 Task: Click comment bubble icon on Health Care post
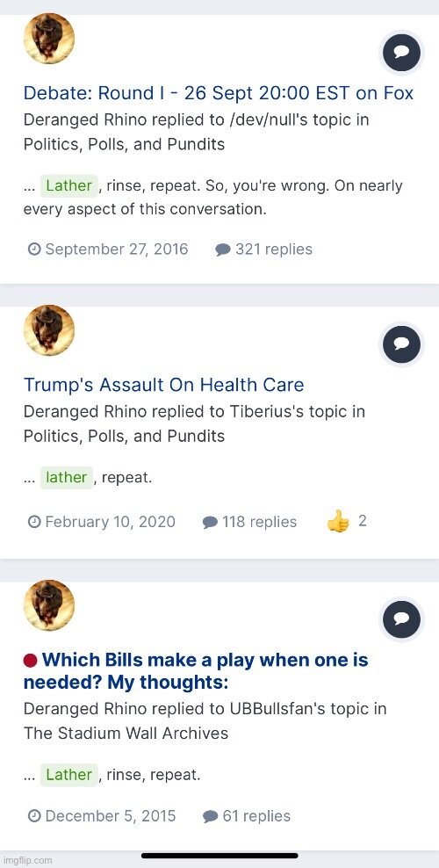402,344
